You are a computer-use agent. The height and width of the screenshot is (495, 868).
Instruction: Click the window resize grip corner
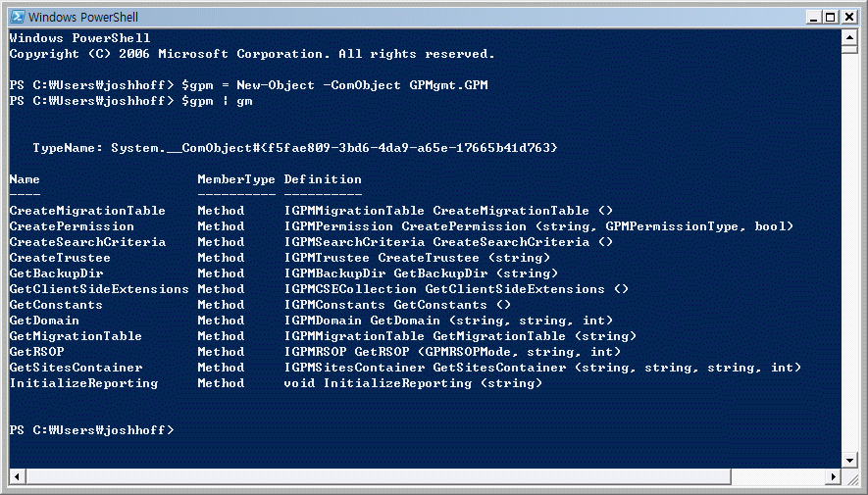(850, 476)
